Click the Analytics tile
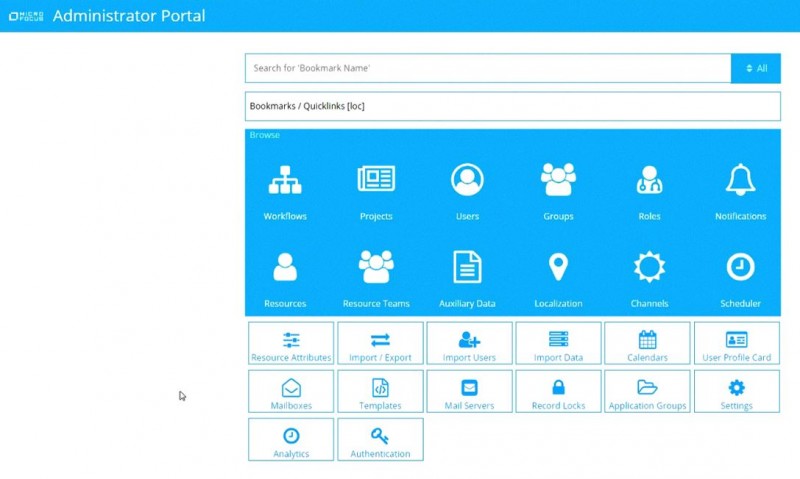This screenshot has height=479, width=800. click(x=291, y=439)
